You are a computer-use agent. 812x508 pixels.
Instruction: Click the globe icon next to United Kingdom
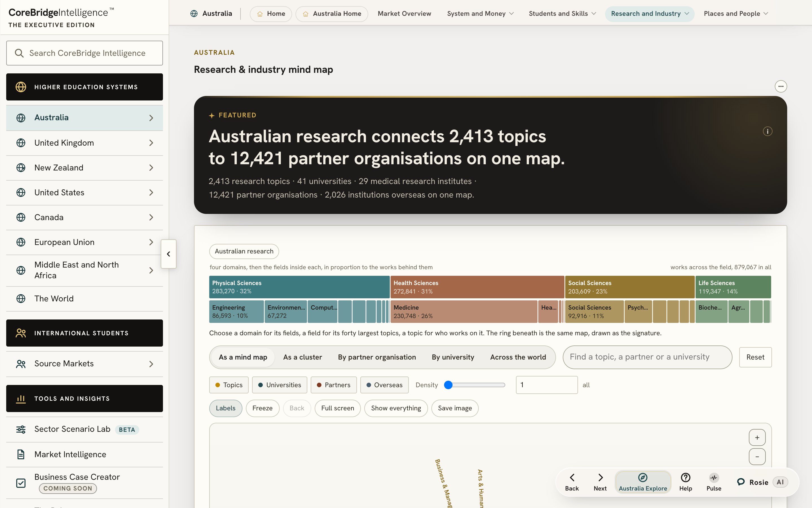point(21,143)
